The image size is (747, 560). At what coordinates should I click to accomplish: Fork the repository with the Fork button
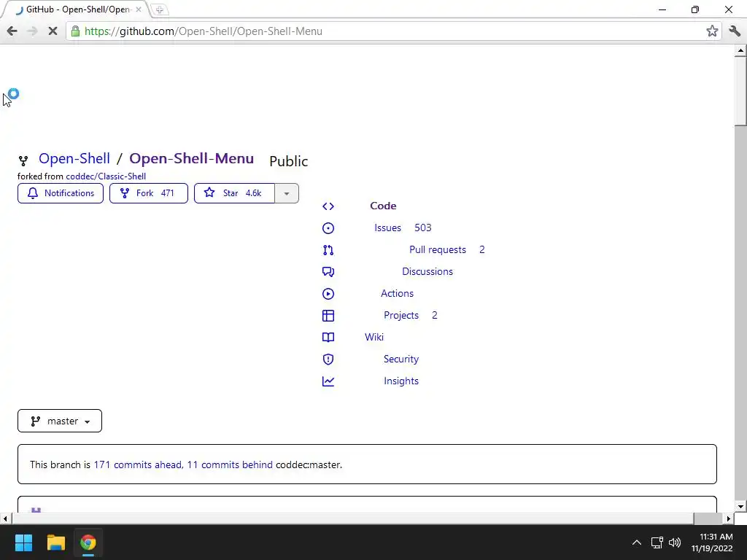pos(149,193)
